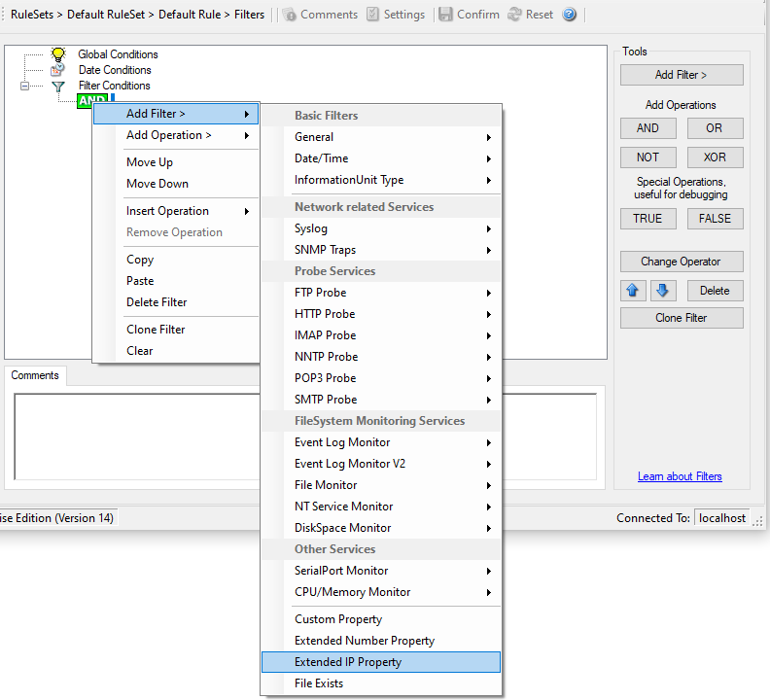Image resolution: width=770 pixels, height=700 pixels.
Task: Open the Learn about Filters link
Action: (x=680, y=476)
